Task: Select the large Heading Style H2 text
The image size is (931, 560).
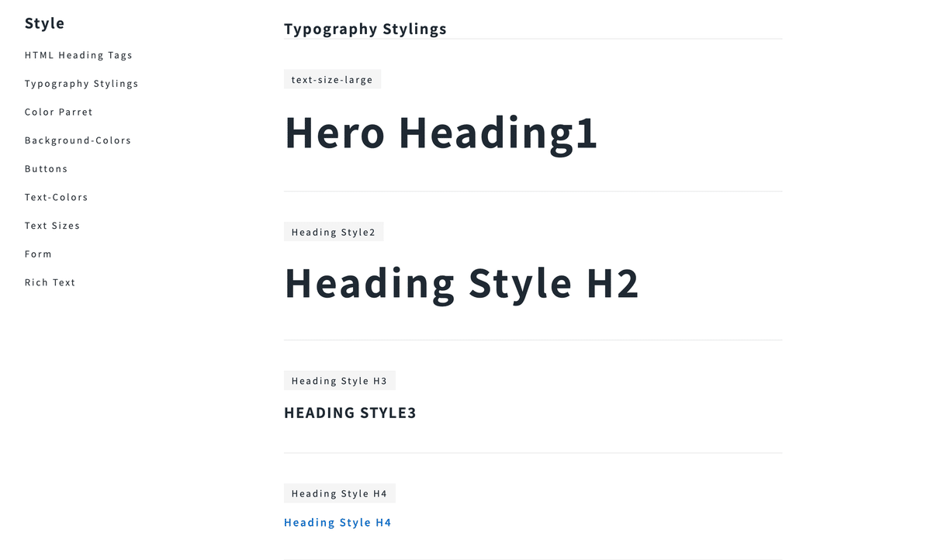Action: (x=462, y=283)
